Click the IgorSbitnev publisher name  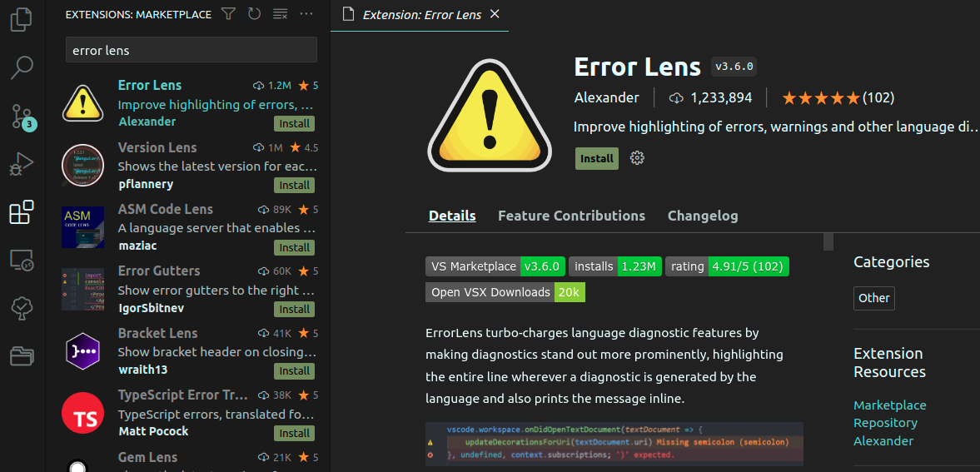click(x=152, y=308)
